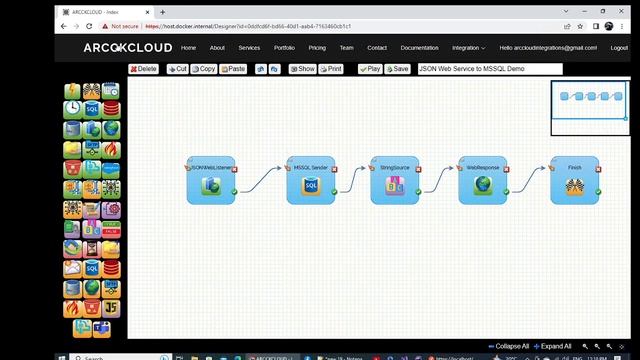Click the Delete toolbar button
640x360 pixels.
coord(143,69)
